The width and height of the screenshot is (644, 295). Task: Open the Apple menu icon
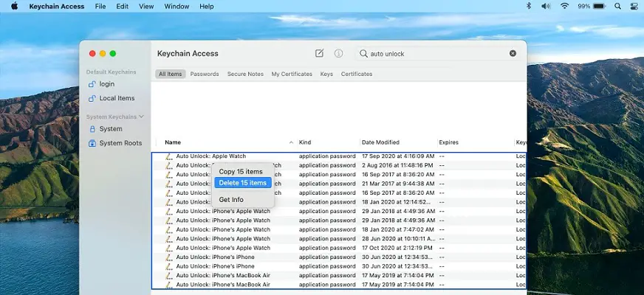(x=14, y=7)
